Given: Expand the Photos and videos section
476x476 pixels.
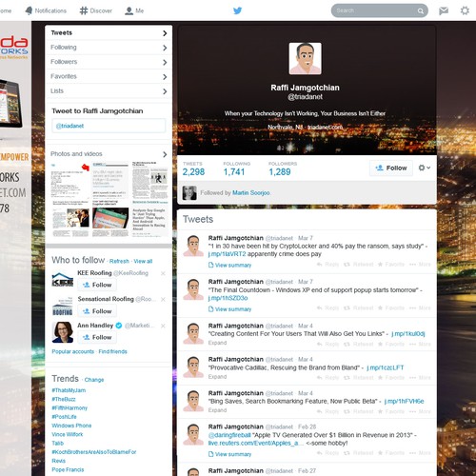Looking at the screenshot, I should pos(109,154).
